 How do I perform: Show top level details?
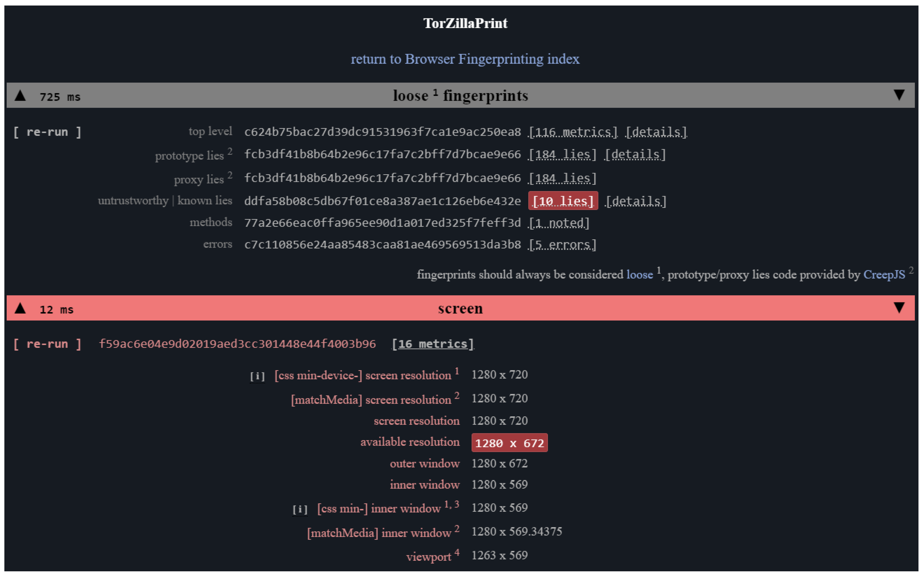656,132
